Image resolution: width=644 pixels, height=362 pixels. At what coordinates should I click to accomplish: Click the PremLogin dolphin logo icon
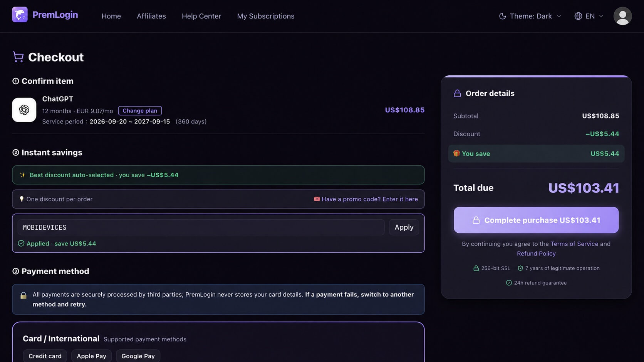(20, 15)
